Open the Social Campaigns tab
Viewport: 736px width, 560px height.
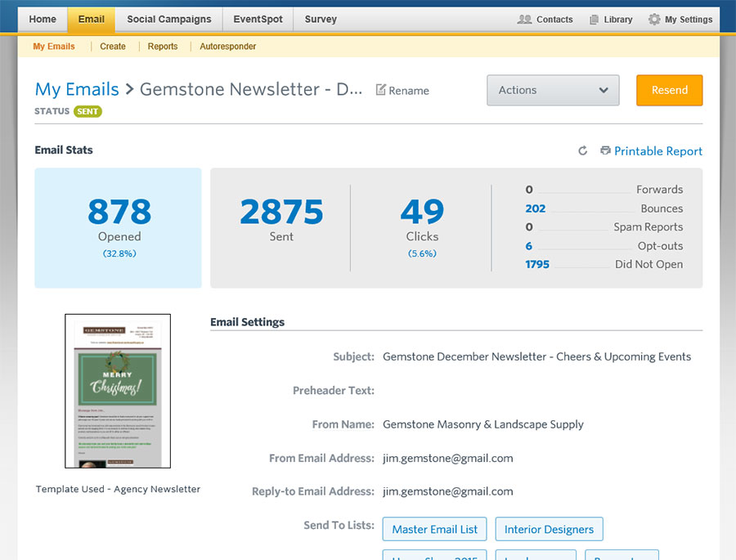pyautogui.click(x=168, y=20)
